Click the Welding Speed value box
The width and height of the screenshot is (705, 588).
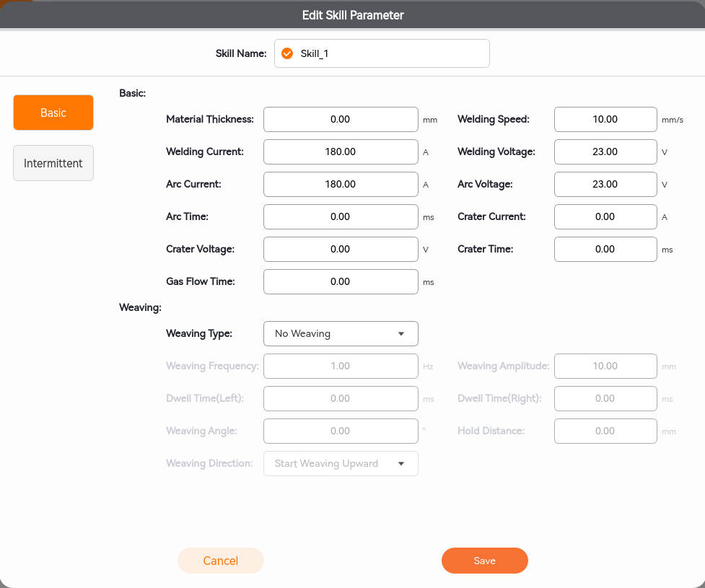click(x=605, y=119)
